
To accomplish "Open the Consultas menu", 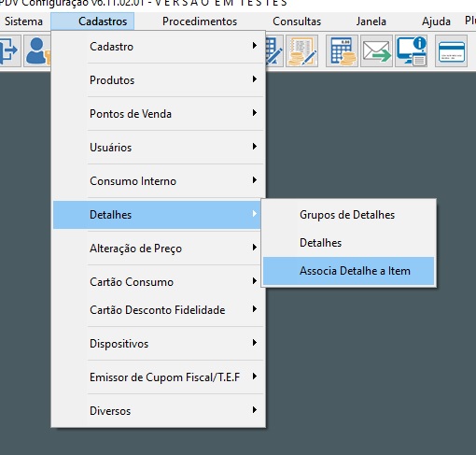I will coord(297,21).
